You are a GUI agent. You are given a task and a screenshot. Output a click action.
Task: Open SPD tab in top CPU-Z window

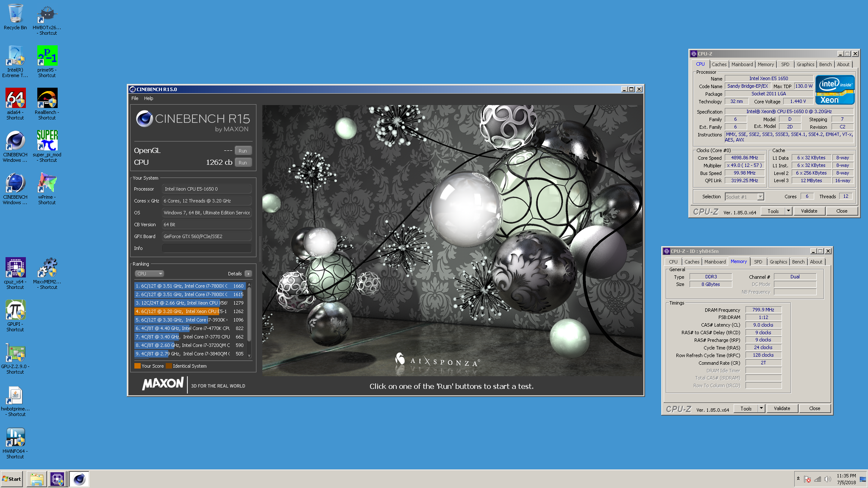click(785, 64)
